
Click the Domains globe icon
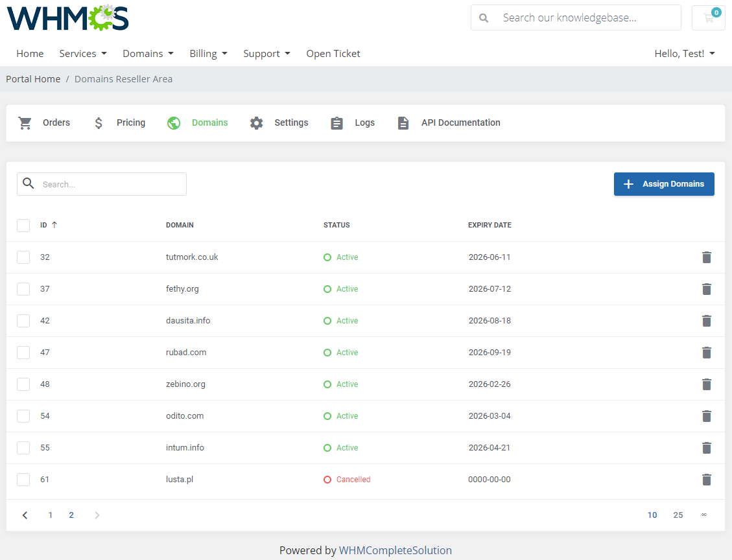(x=173, y=122)
